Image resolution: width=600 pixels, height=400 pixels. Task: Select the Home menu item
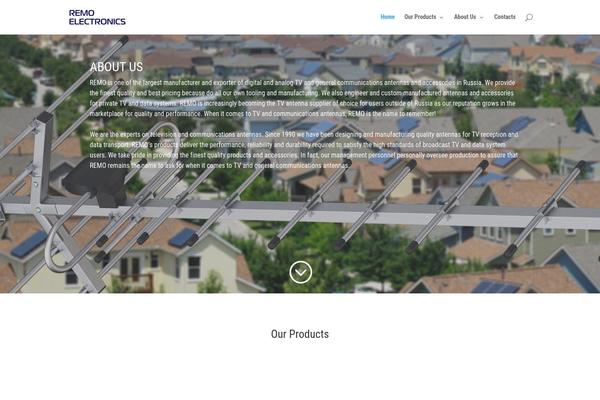pyautogui.click(x=387, y=17)
